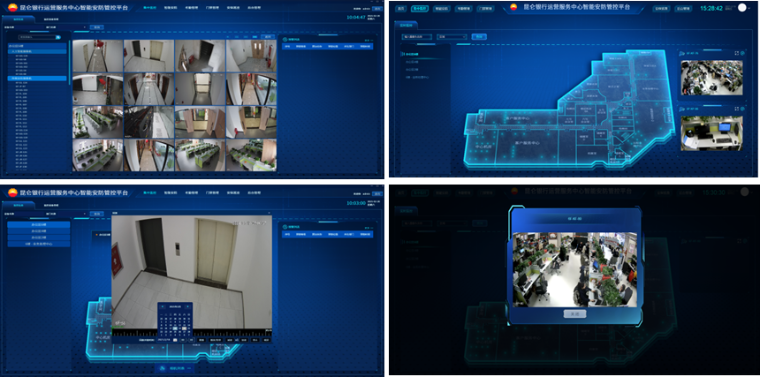Click camera list icon bar below playback screen map
This screenshot has width=760, height=377.
pyautogui.click(x=174, y=369)
